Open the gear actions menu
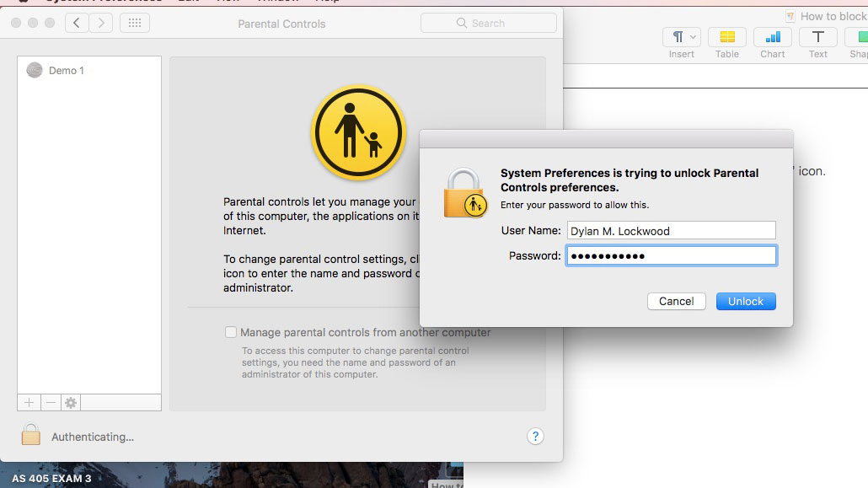Screen dimensions: 868x488 71,403
